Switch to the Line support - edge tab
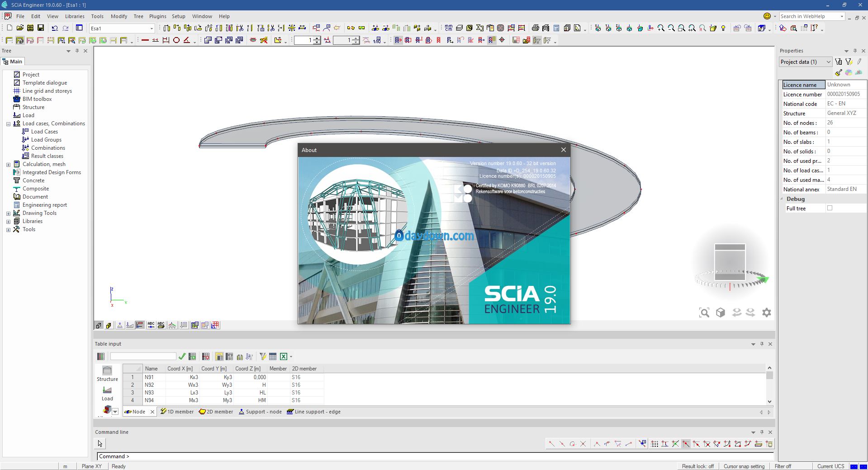Viewport: 868px width, 470px height. tap(314, 412)
